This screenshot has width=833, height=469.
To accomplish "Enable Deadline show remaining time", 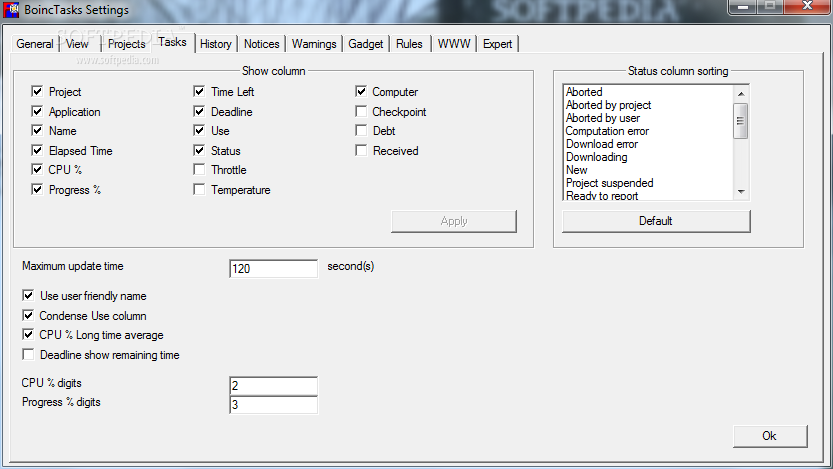I will (28, 354).
